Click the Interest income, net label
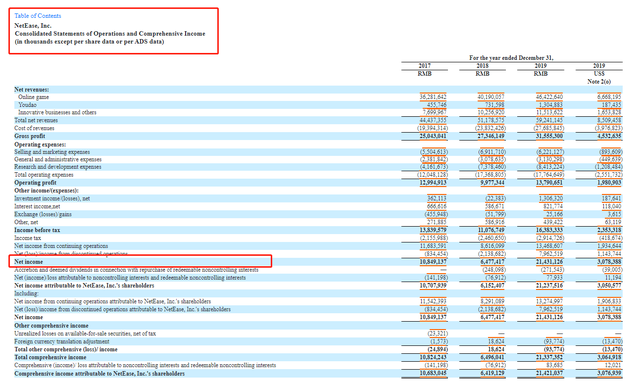640x383 pixels. point(37,206)
